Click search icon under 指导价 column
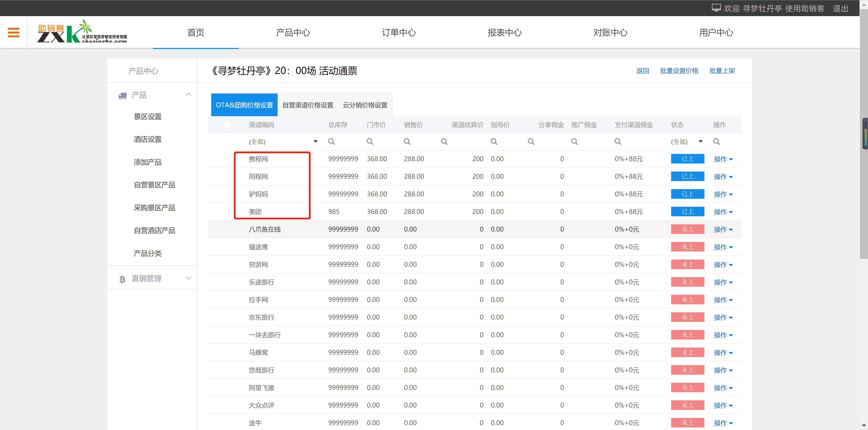This screenshot has height=430, width=868. click(x=494, y=142)
